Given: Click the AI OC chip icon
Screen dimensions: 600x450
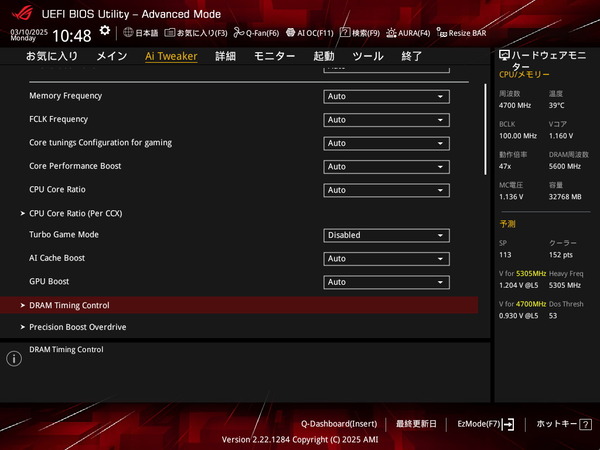Looking at the screenshot, I should [x=290, y=33].
